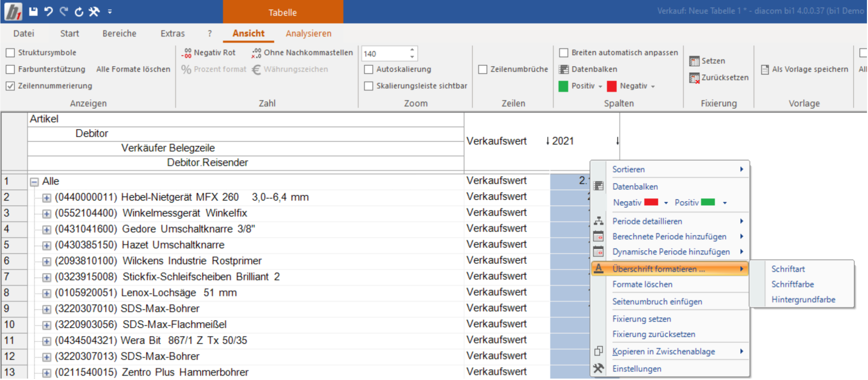Open the Datei menu tab

24,34
